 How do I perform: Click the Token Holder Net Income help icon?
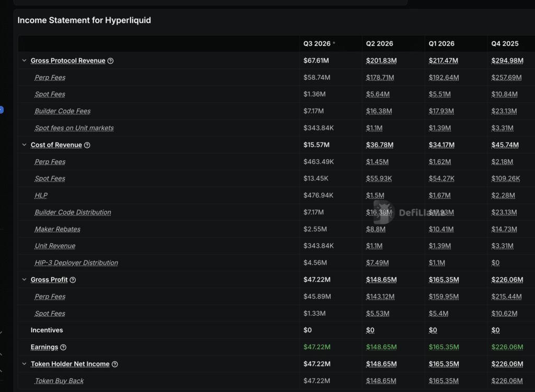pyautogui.click(x=114, y=364)
